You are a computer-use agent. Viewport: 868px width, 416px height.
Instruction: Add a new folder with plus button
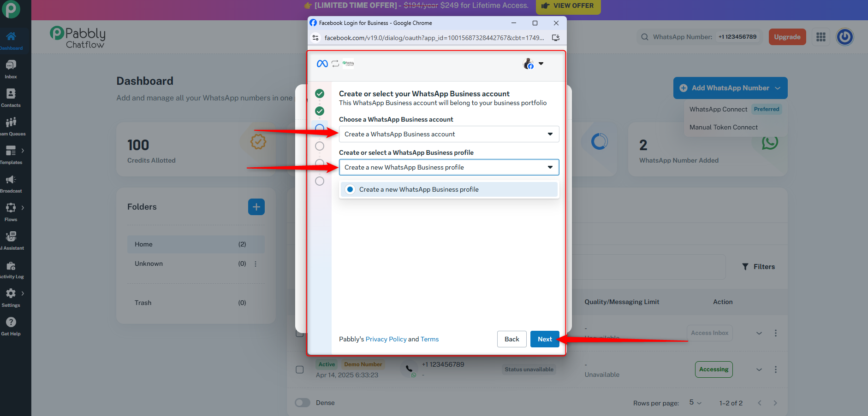coord(256,207)
